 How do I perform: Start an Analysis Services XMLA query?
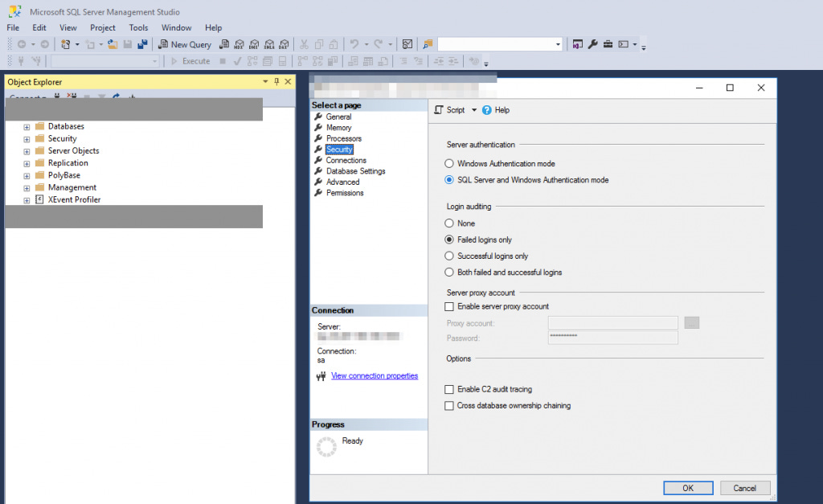(269, 45)
